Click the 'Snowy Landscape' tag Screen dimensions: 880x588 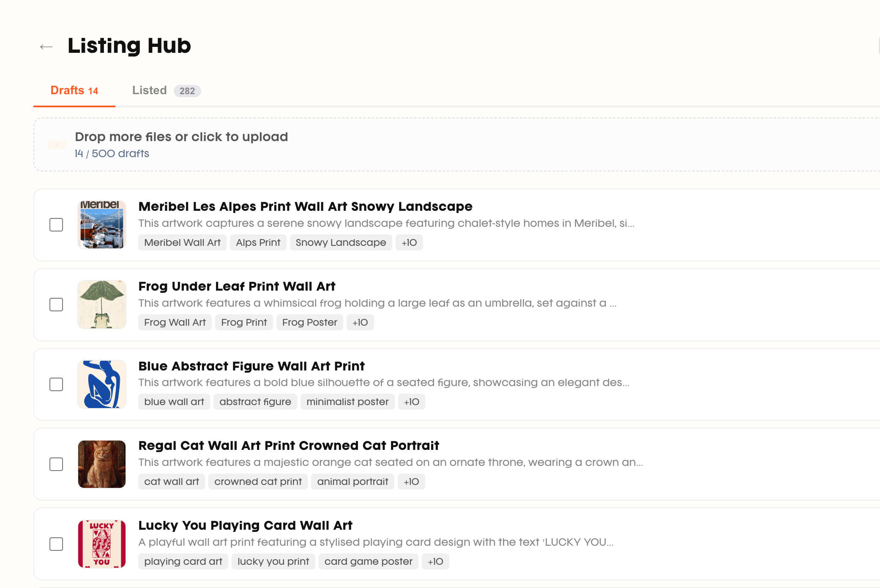tap(341, 242)
